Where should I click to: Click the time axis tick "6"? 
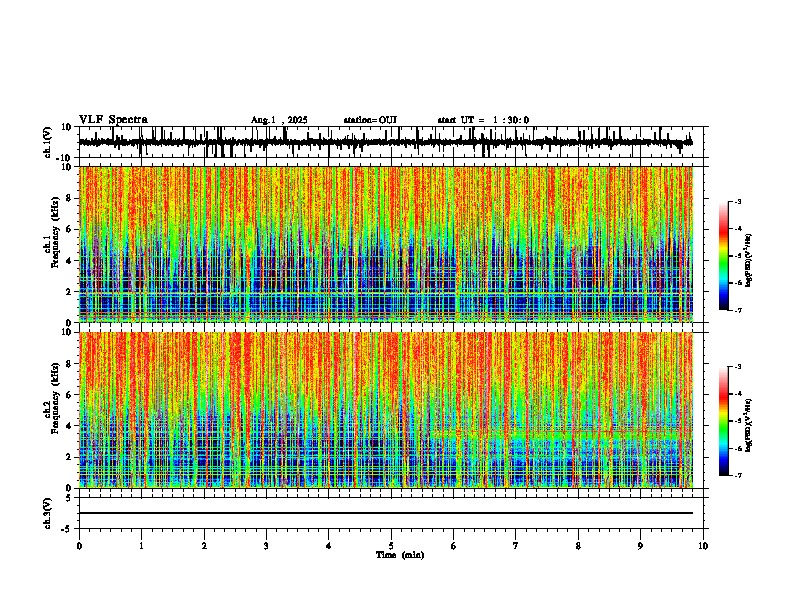point(454,546)
